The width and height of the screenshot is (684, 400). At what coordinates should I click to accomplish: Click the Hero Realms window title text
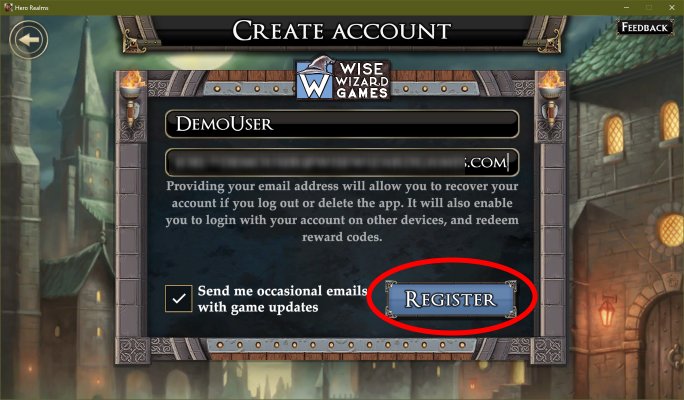32,8
